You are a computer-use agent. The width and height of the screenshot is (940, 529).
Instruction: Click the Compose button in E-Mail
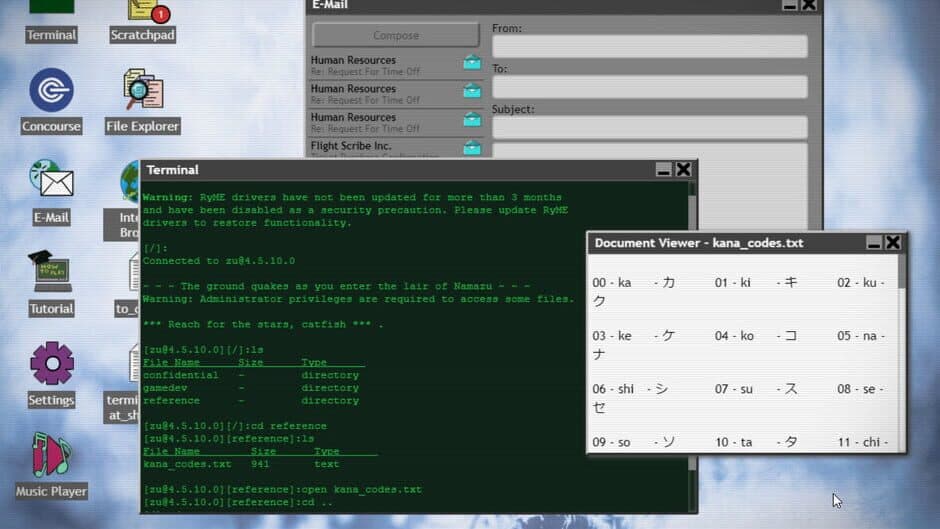coord(396,35)
